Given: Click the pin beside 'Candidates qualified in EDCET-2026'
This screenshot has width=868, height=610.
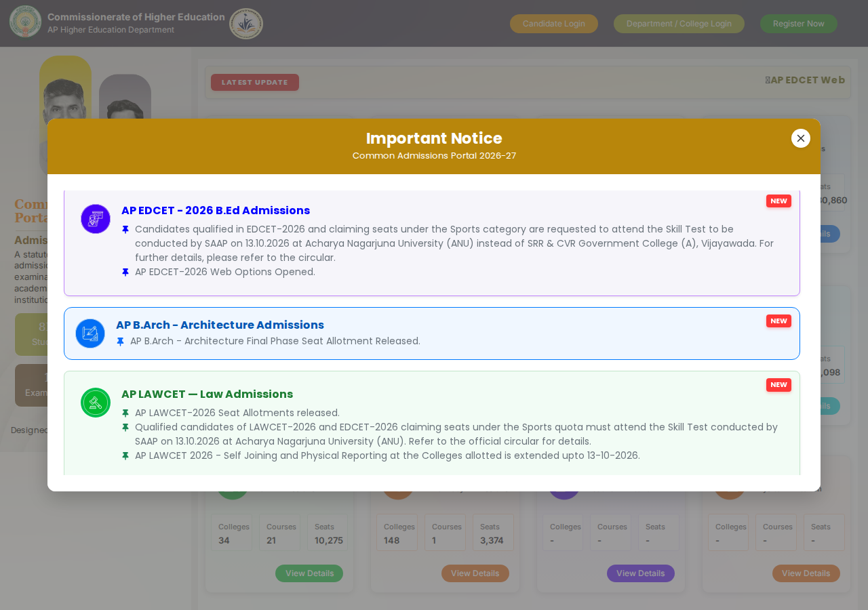Looking at the screenshot, I should tap(125, 230).
